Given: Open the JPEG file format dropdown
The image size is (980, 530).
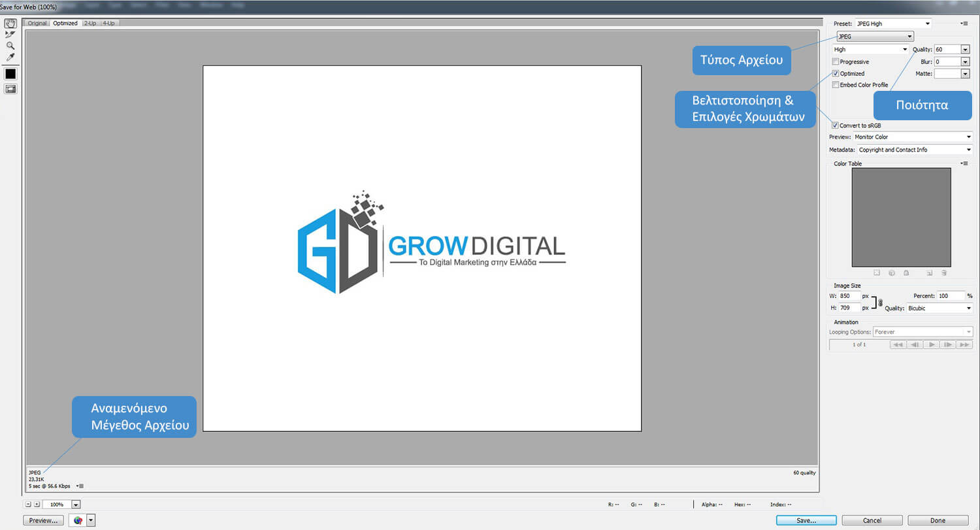Looking at the screenshot, I should coord(875,37).
